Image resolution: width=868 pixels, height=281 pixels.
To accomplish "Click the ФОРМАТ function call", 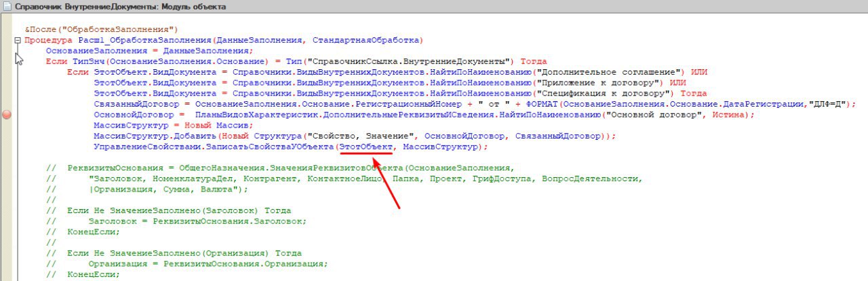I will pyautogui.click(x=541, y=104).
